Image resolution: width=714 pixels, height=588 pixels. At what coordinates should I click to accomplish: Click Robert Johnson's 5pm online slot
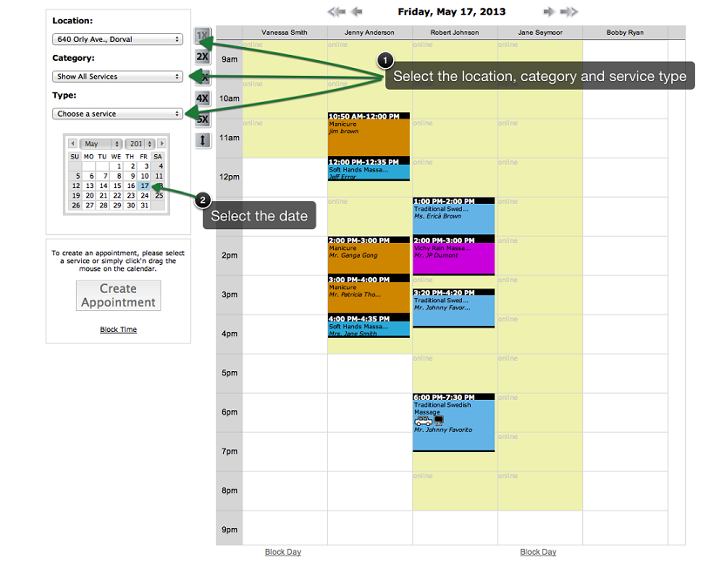click(455, 373)
